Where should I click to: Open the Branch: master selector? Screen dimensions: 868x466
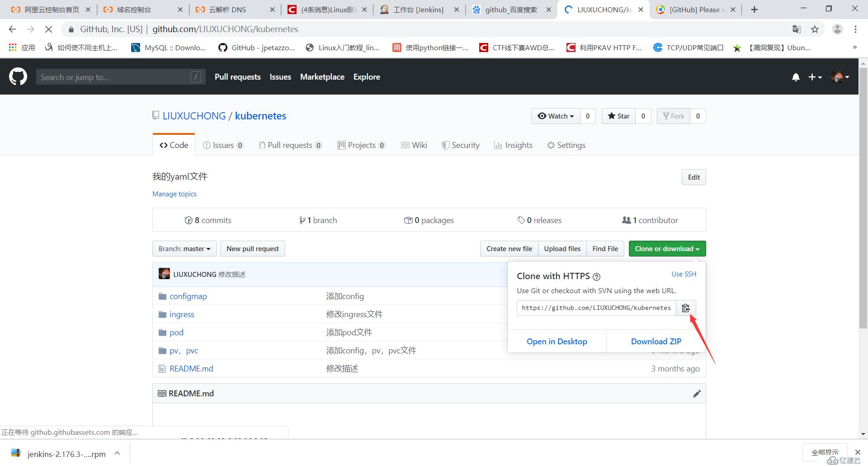184,248
